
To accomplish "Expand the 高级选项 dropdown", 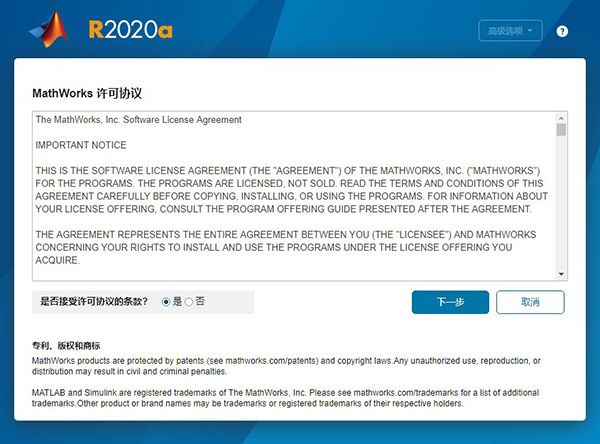I will pos(511,31).
